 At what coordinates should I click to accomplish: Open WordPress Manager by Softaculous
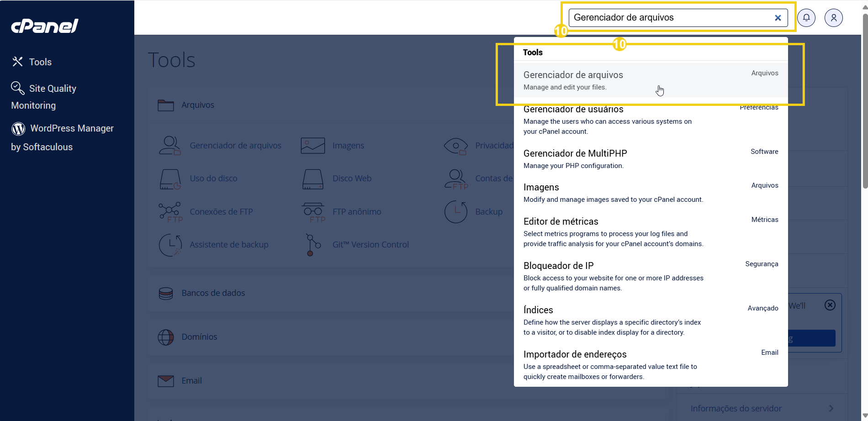63,137
